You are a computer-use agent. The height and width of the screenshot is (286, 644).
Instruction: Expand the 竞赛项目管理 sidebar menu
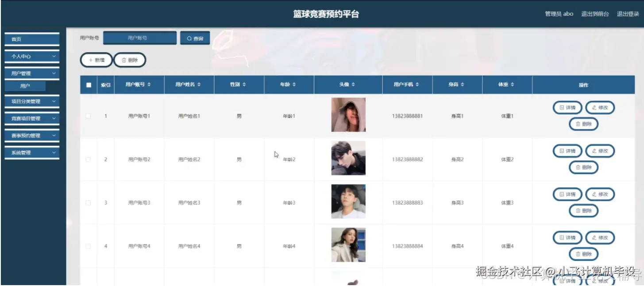tap(32, 118)
